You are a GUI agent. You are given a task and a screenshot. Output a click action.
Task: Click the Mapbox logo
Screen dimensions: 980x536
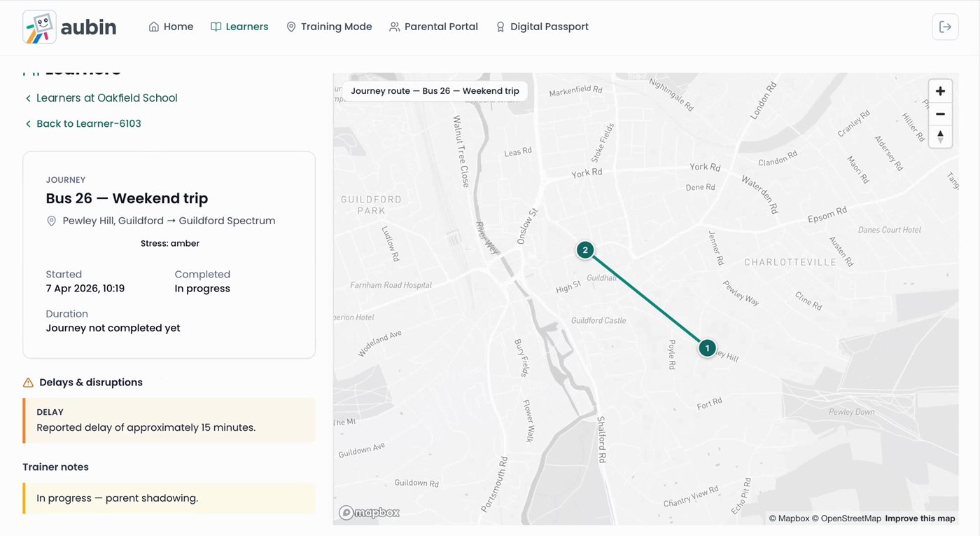(x=370, y=513)
